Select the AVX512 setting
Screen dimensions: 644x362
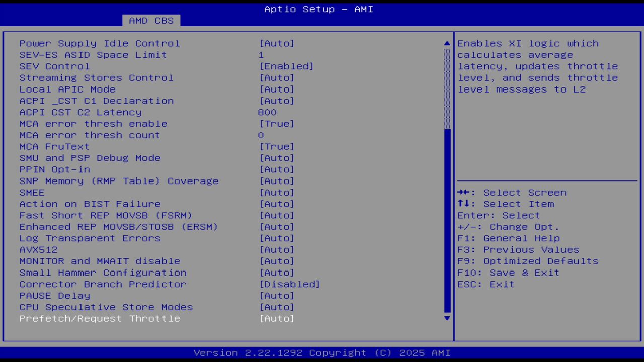click(38, 250)
